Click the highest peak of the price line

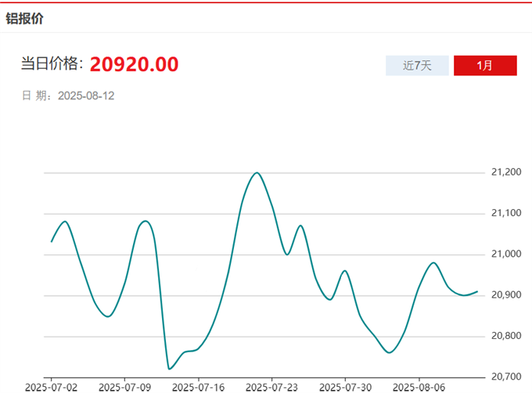(x=257, y=172)
